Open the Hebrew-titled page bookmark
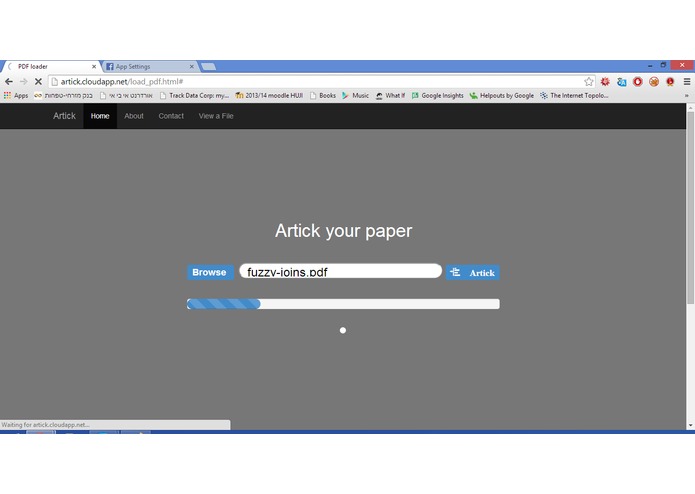 coord(126,95)
